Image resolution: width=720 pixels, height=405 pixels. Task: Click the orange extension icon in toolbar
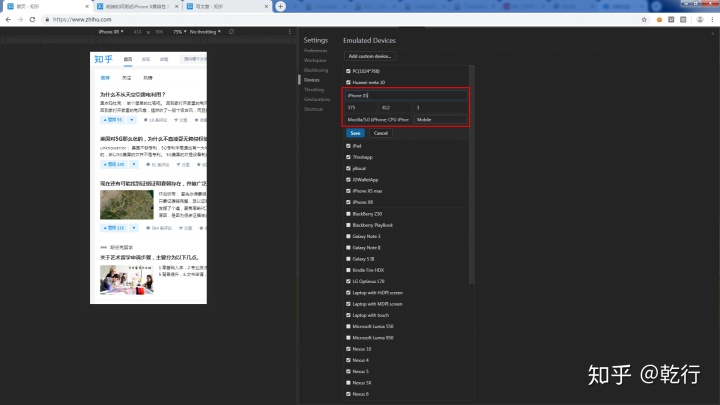(x=659, y=19)
